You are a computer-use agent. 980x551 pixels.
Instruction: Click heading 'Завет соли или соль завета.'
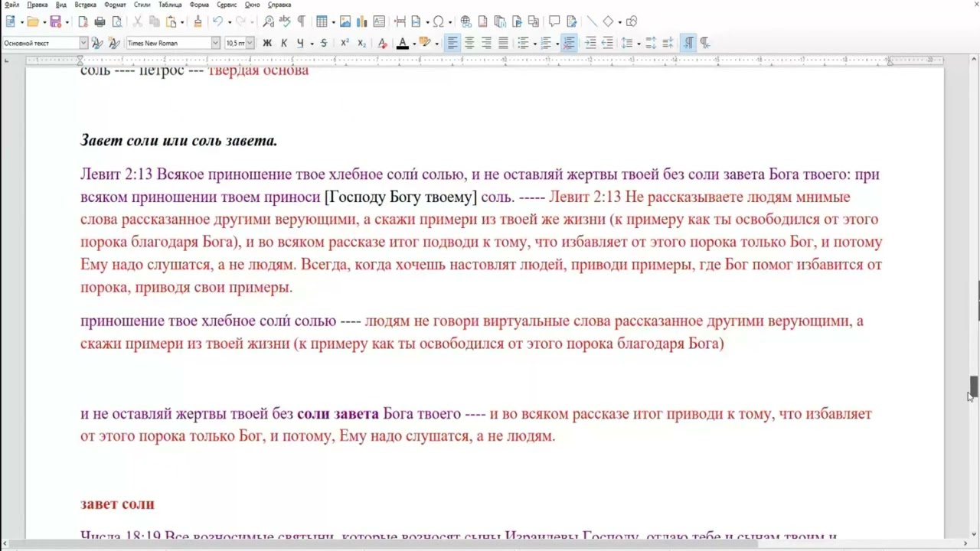point(178,141)
